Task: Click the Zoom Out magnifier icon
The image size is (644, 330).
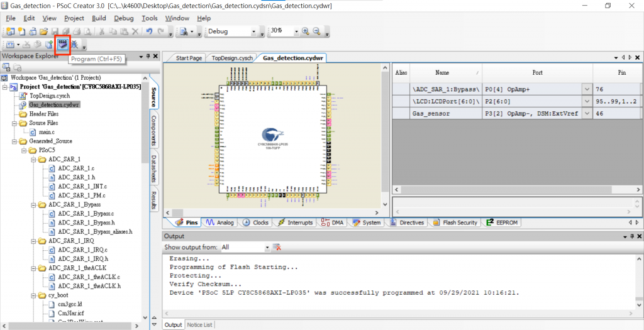Action: 317,31
